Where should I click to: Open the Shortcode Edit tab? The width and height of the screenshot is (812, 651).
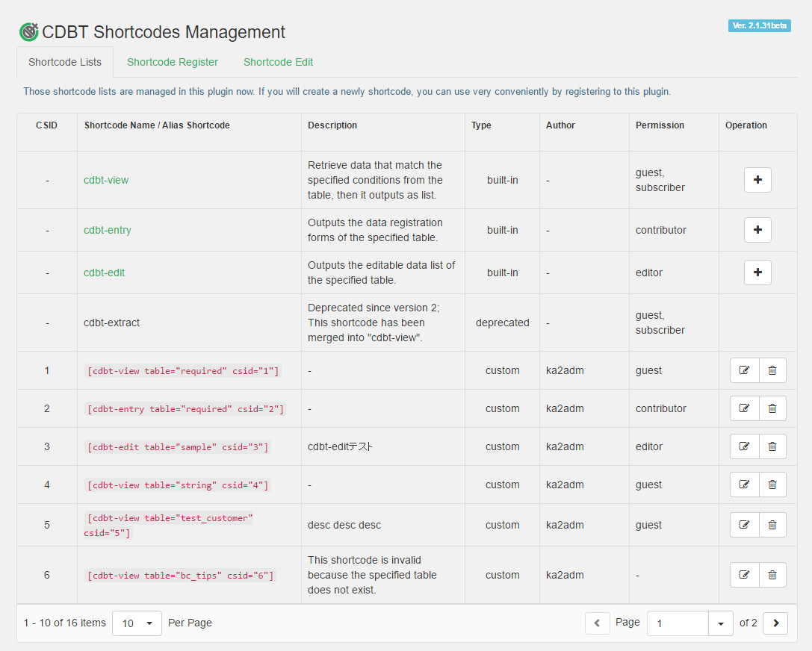pos(278,62)
